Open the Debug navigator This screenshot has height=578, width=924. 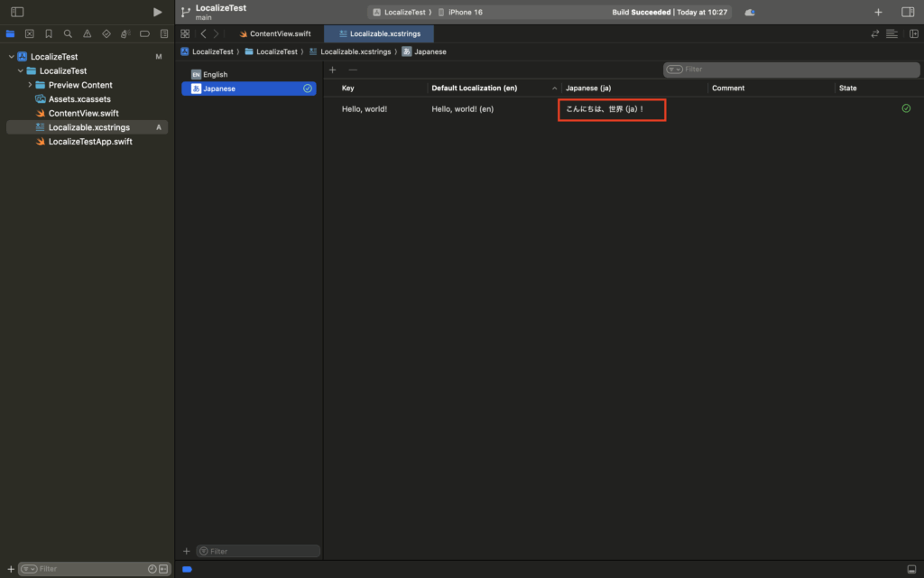[x=125, y=33]
